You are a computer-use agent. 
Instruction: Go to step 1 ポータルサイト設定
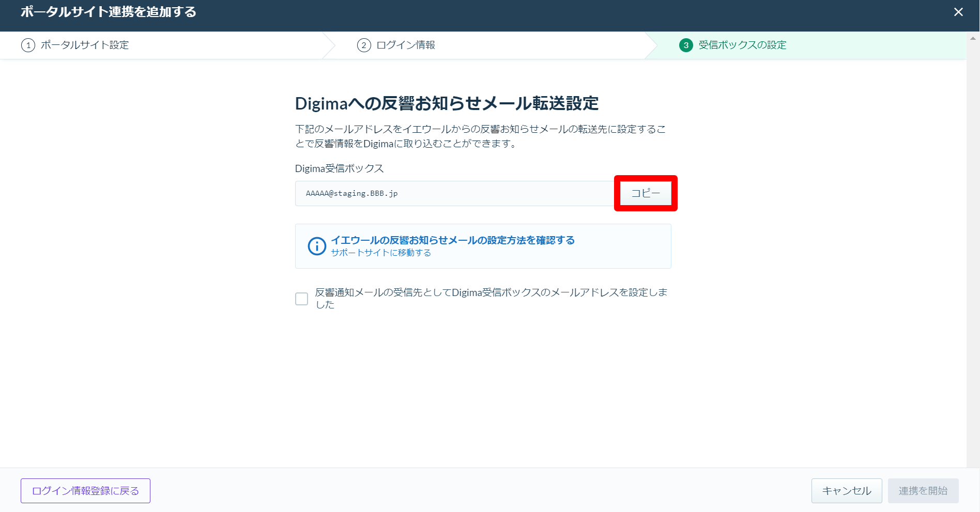(75, 45)
